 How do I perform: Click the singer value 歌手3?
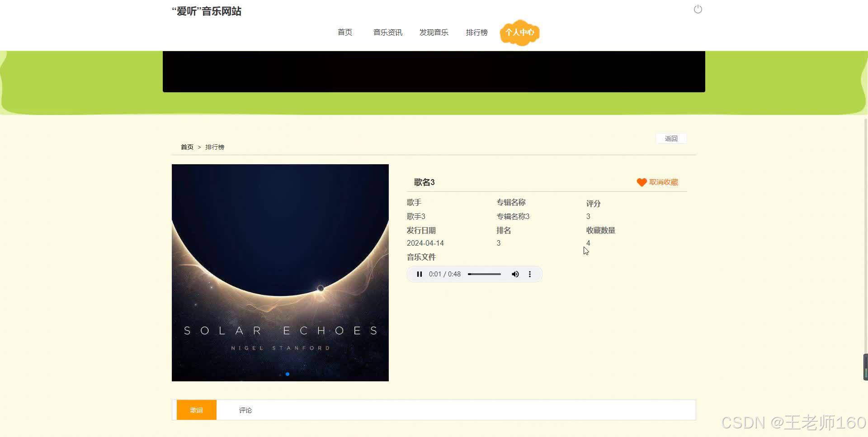[x=416, y=216]
